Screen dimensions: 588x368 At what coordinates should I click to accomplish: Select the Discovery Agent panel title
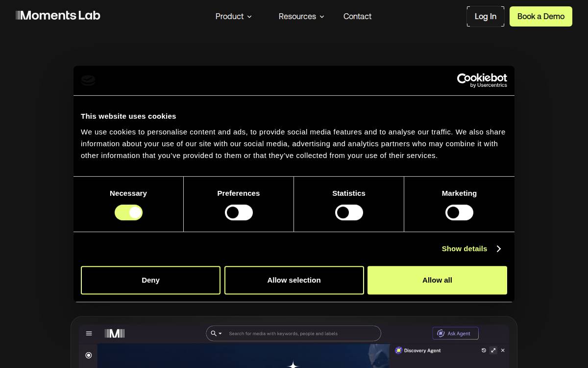pos(422,350)
